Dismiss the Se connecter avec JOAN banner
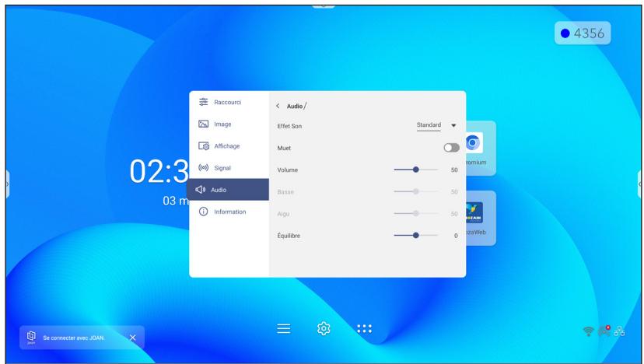Screen dimensions: 644x364 click(x=133, y=338)
